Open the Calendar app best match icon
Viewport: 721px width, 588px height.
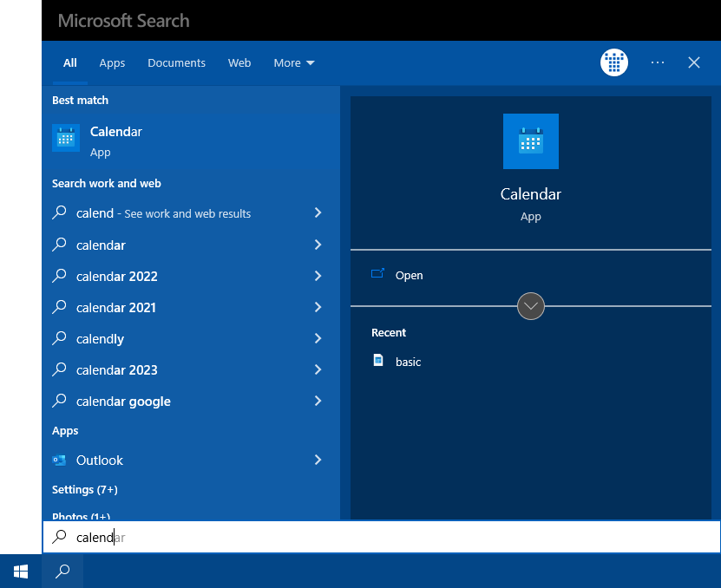pyautogui.click(x=66, y=138)
